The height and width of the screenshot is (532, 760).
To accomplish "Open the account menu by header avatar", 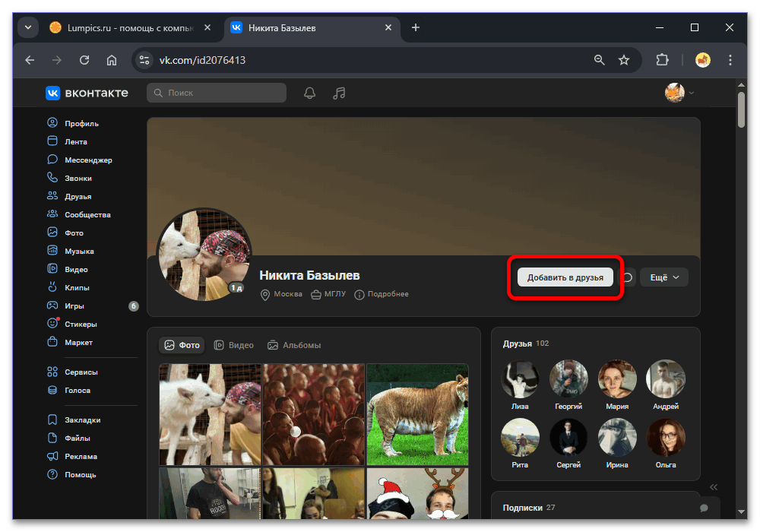I will [x=679, y=93].
